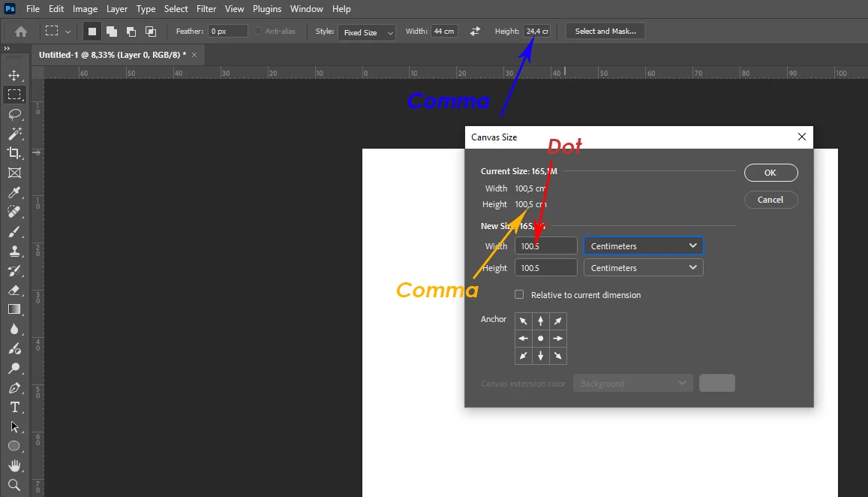Select the Horizontal Type tool
Viewport: 868px width, 497px height.
[14, 407]
